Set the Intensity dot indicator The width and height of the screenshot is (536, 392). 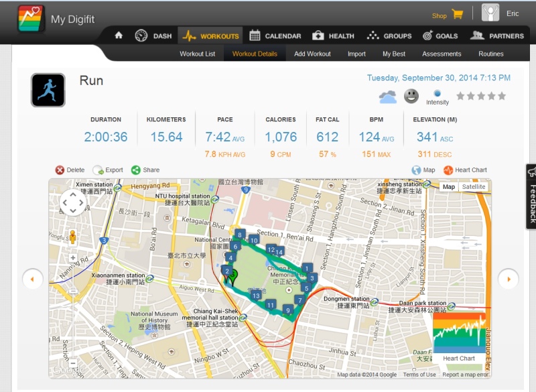(x=438, y=93)
